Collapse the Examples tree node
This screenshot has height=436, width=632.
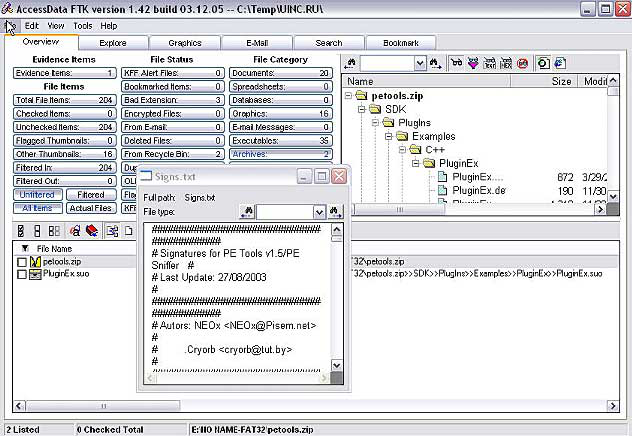389,136
